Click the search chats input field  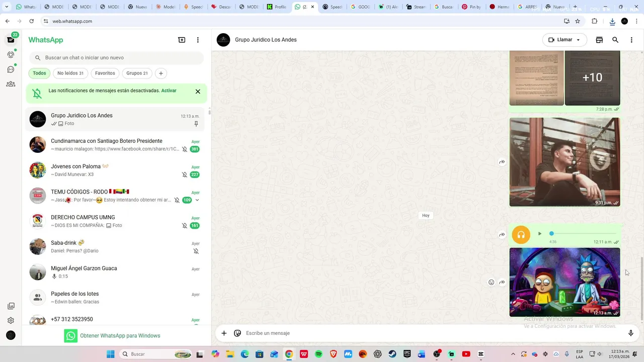click(x=116, y=58)
